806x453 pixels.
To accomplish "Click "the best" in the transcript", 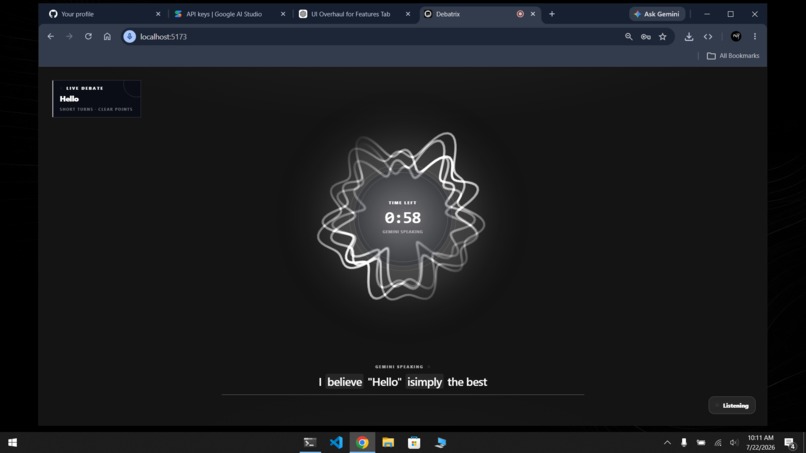I will 467,382.
